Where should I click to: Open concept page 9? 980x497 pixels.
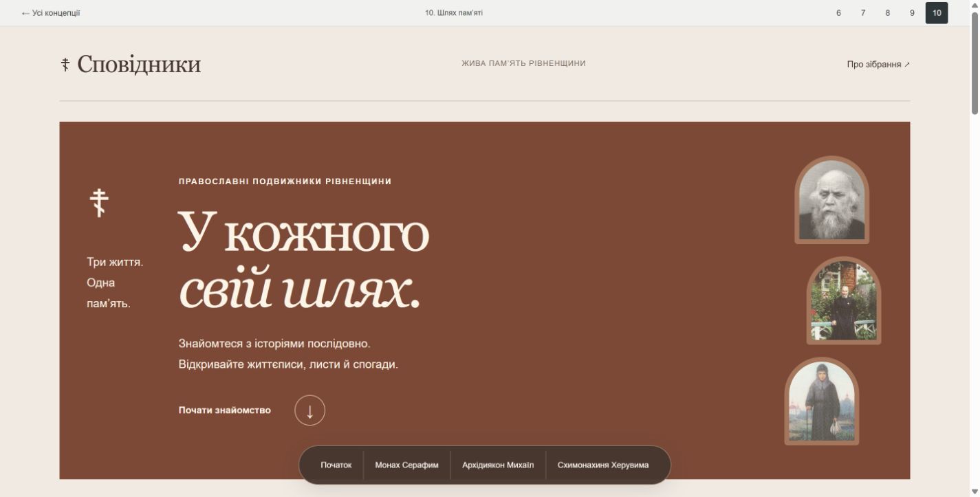[912, 13]
